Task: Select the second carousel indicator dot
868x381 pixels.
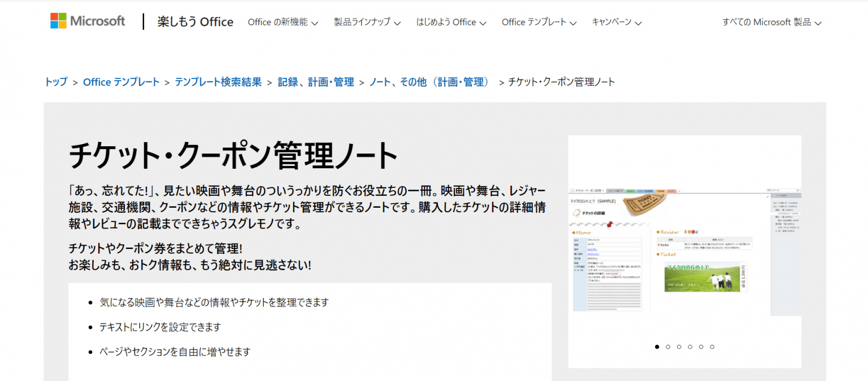Action: [x=668, y=347]
